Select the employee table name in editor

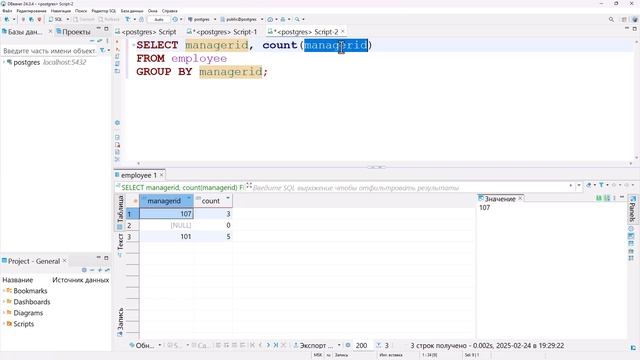[x=199, y=58]
